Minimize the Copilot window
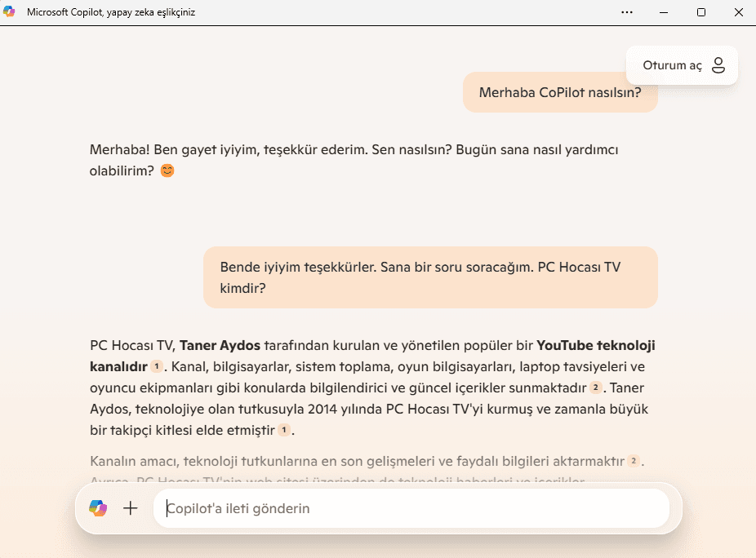The height and width of the screenshot is (558, 756). [665, 12]
